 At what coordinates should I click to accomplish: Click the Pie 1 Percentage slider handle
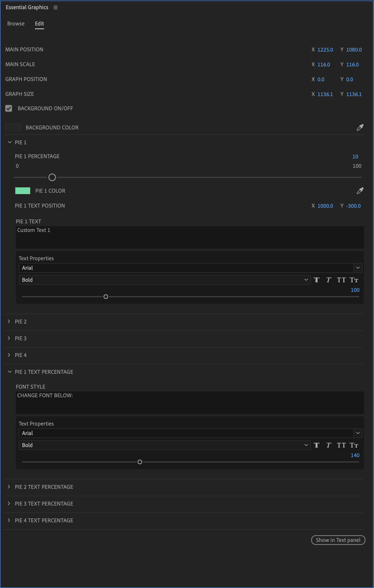52,177
